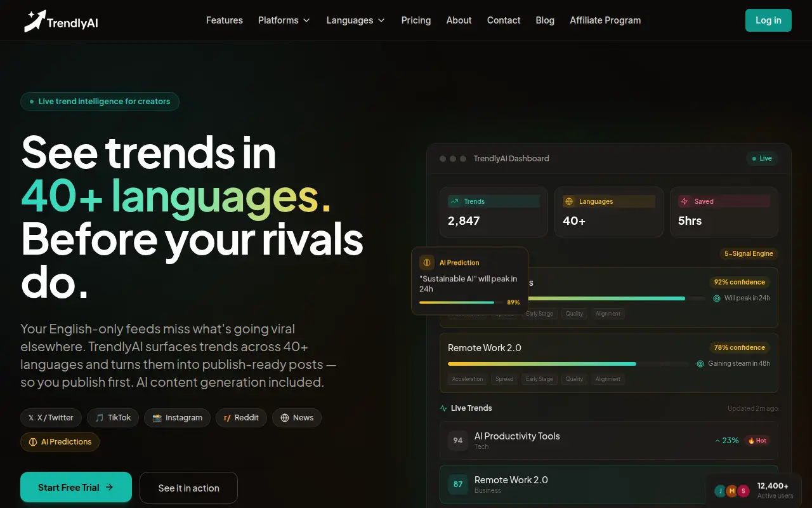Click the Languages globe icon in stats card
812x508 pixels.
[569, 201]
